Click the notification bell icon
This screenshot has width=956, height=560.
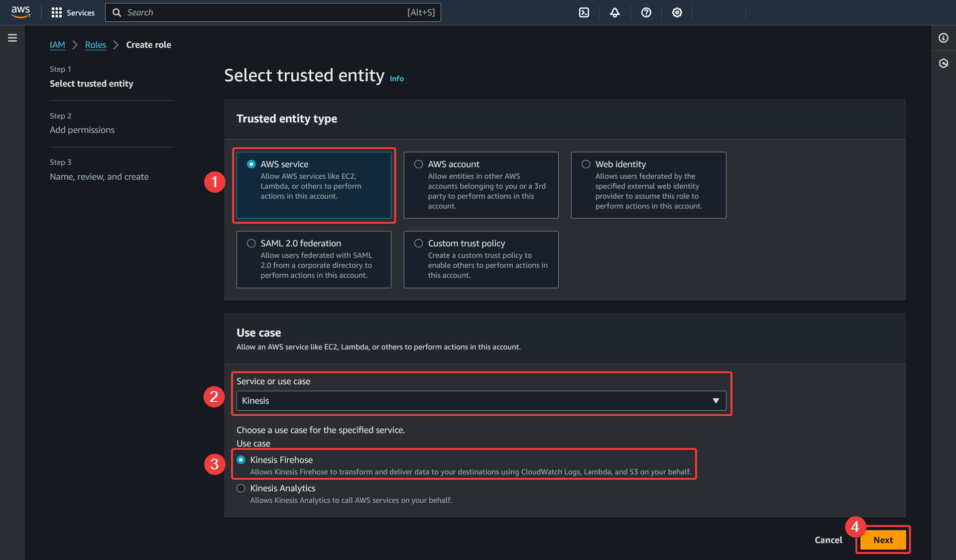tap(614, 12)
